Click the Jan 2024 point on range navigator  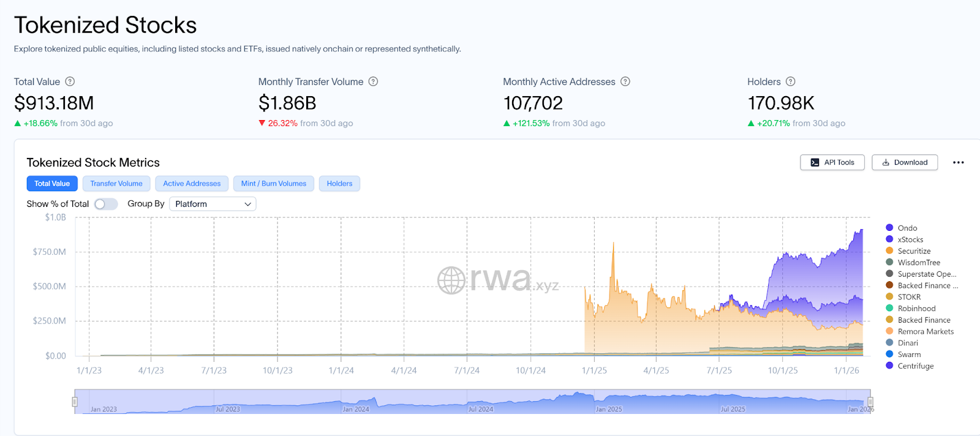(x=356, y=409)
